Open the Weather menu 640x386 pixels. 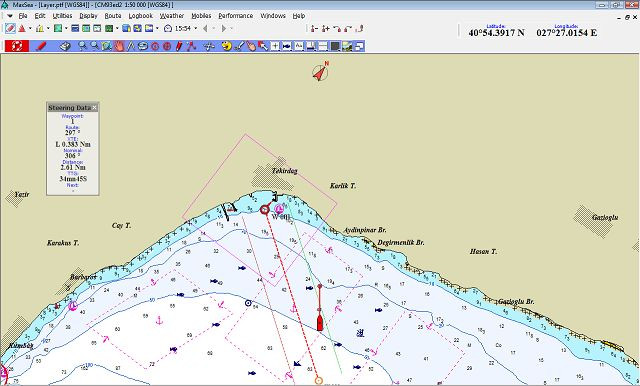coord(172,16)
